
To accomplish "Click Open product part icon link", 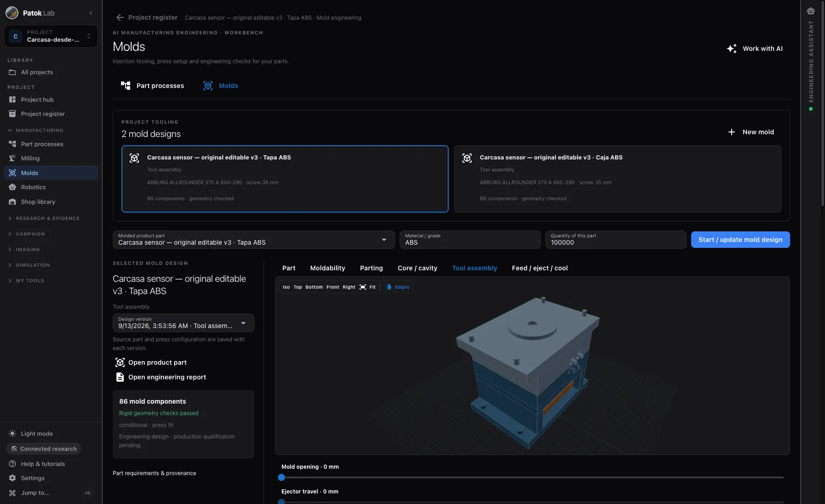I will 151,362.
